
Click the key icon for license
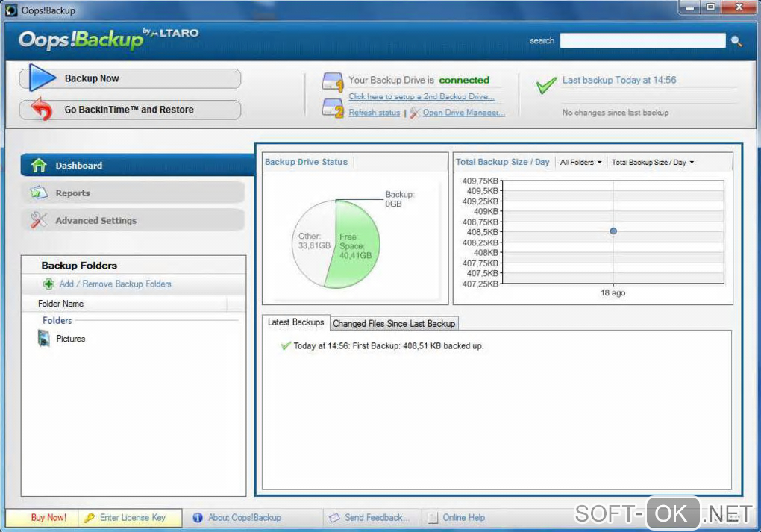pyautogui.click(x=90, y=517)
